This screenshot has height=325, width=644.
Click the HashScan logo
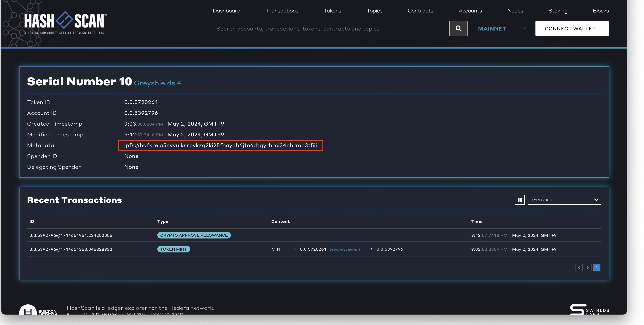click(66, 23)
